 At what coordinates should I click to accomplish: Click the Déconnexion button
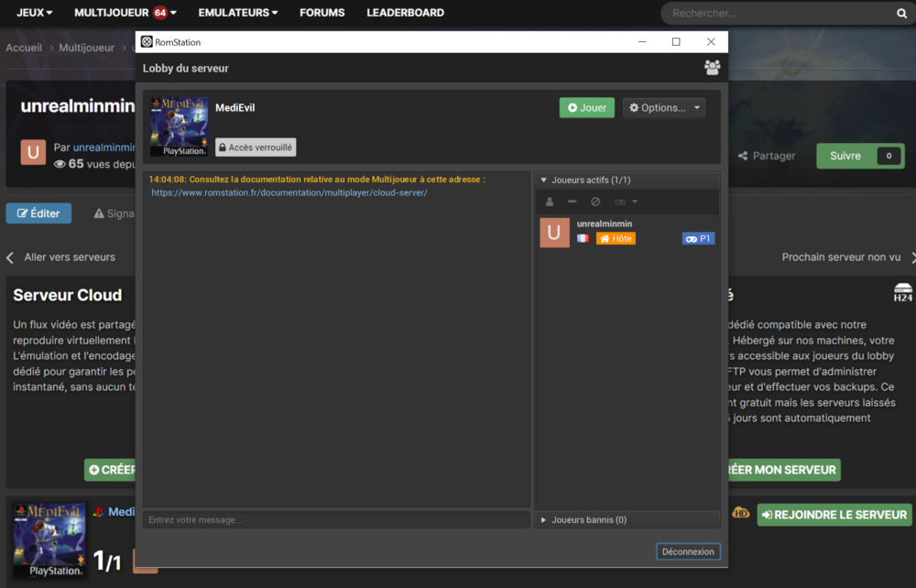[x=688, y=551]
